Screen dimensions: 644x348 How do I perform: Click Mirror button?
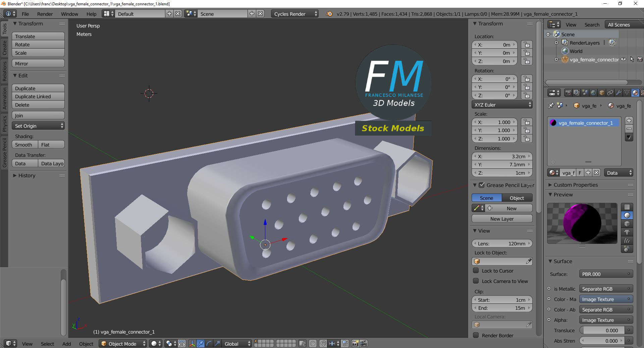coord(38,63)
